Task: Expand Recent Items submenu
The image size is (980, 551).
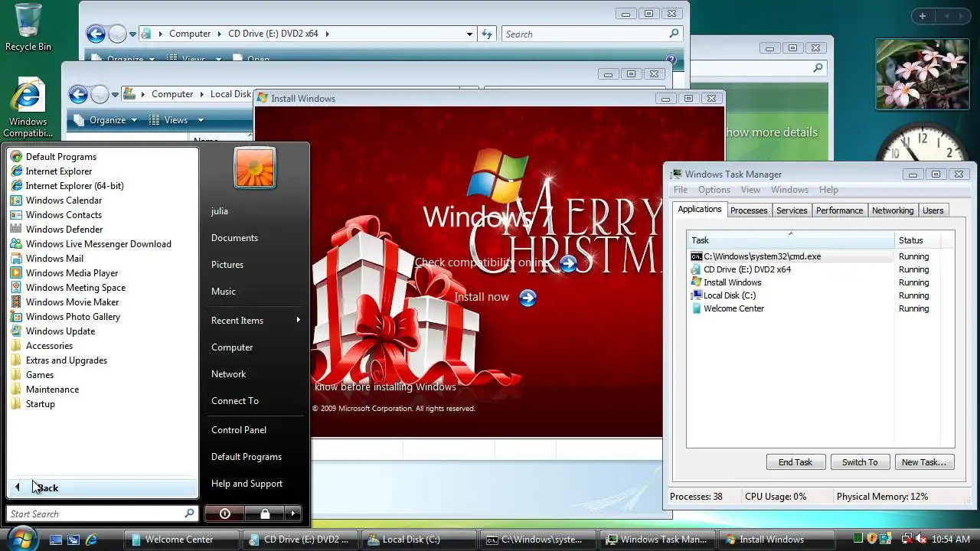Action: pos(256,321)
